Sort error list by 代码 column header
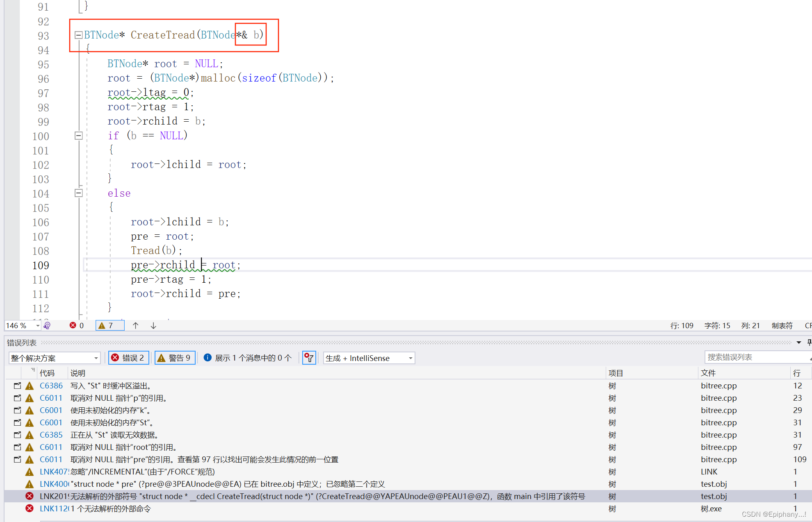 pos(47,373)
